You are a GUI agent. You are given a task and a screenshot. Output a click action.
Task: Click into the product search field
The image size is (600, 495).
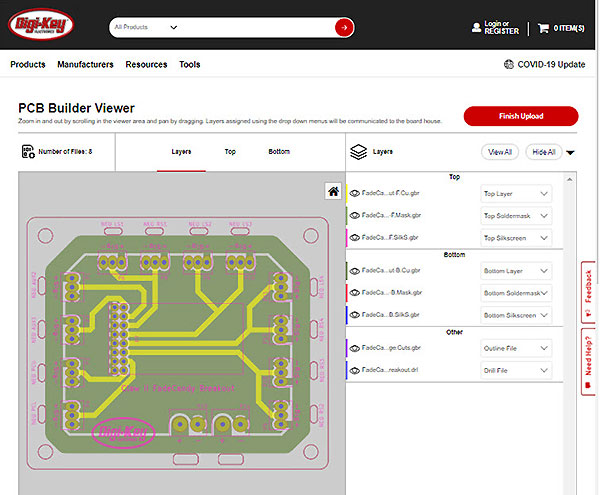(x=250, y=28)
